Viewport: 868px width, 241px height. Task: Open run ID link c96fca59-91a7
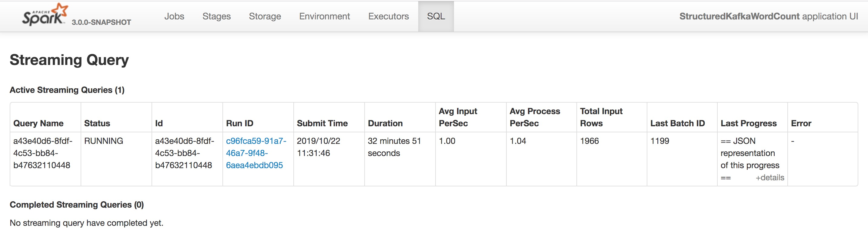[256, 153]
